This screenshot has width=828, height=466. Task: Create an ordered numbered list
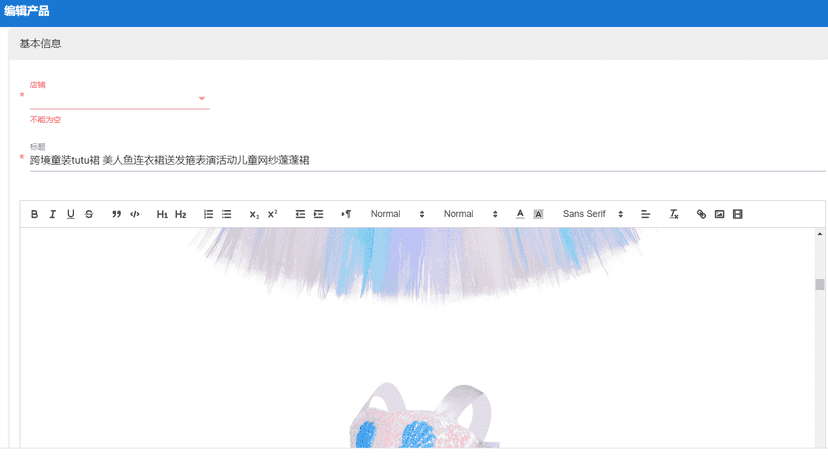point(209,214)
